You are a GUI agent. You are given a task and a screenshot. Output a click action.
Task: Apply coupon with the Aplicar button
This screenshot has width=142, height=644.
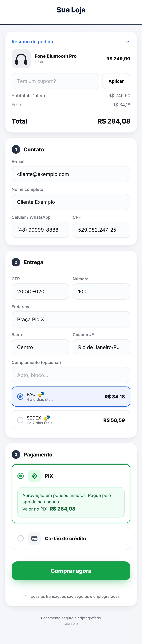116,81
